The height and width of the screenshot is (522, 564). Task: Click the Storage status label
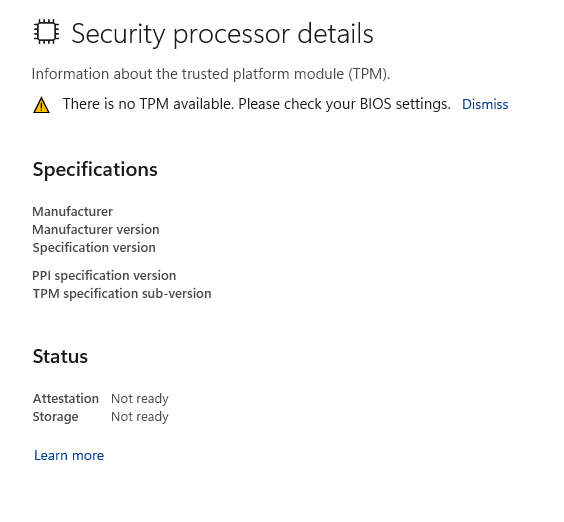(55, 417)
